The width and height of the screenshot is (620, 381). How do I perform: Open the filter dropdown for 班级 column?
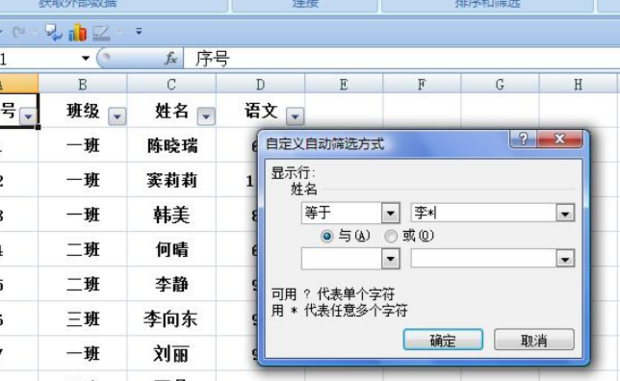[x=117, y=116]
